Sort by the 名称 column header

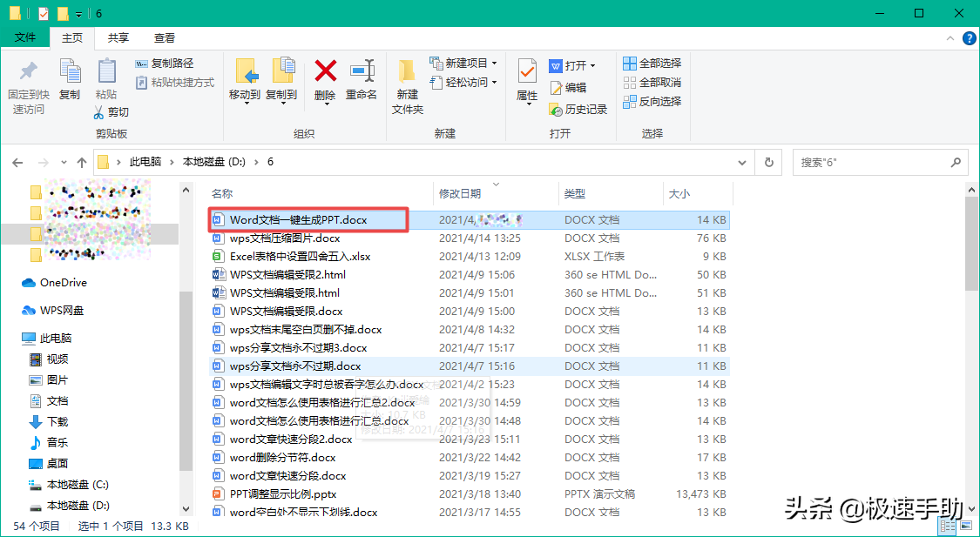pyautogui.click(x=222, y=193)
